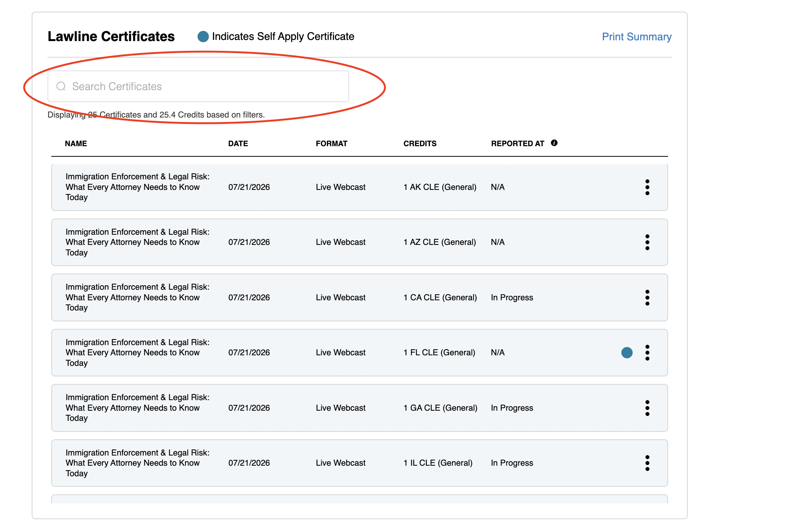The height and width of the screenshot is (532, 791).
Task: Focus the Search Certificates field
Action: [198, 86]
